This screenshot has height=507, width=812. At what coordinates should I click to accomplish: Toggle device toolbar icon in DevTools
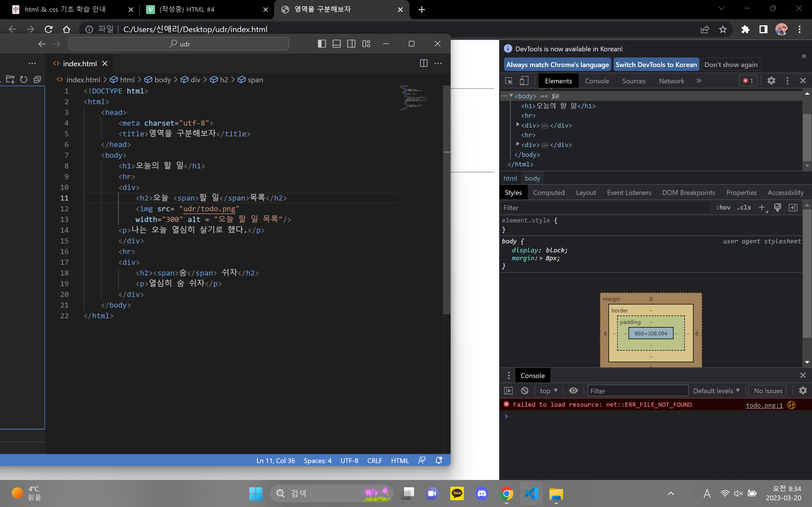point(524,81)
